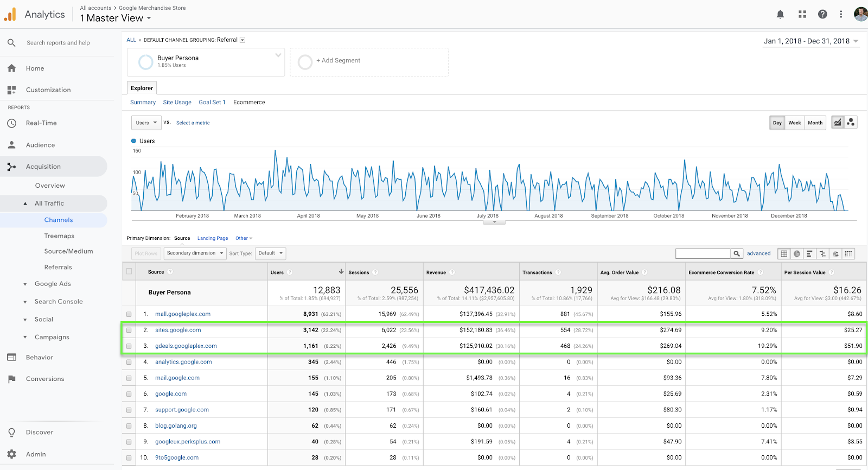Viewport: 868px width, 470px height.
Task: Check the blog.golang.org row checkbox
Action: click(x=129, y=426)
